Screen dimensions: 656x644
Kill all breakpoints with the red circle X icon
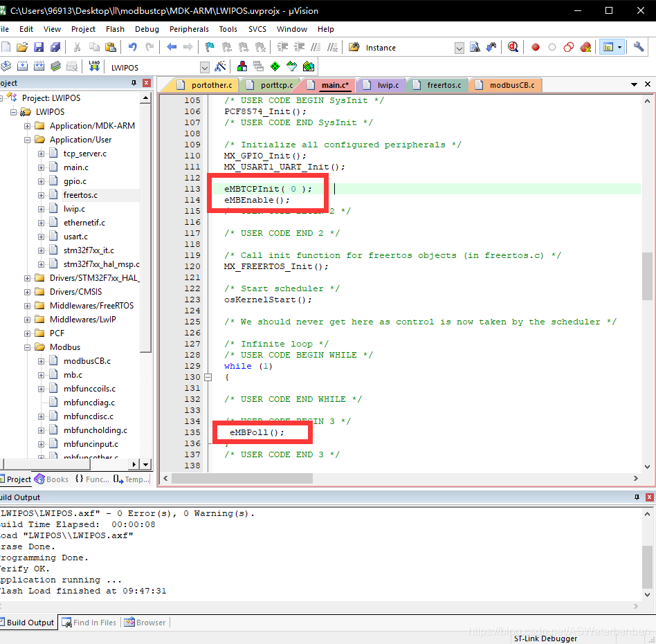[585, 47]
